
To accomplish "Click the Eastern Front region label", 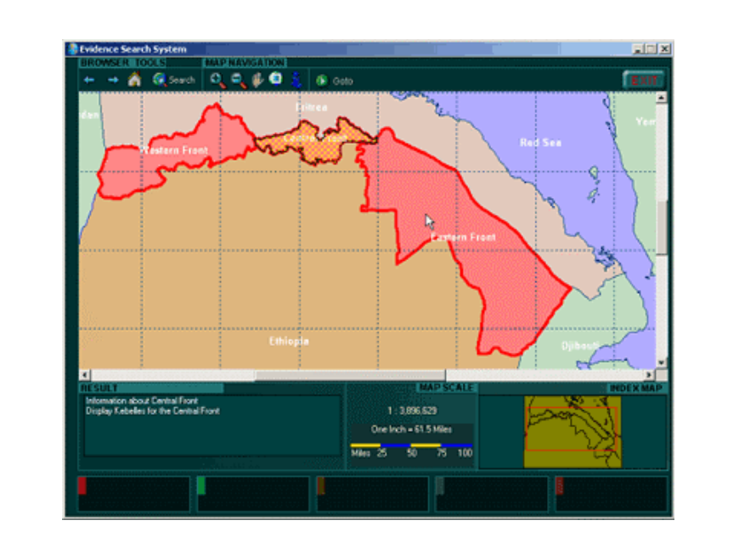I will click(x=464, y=237).
